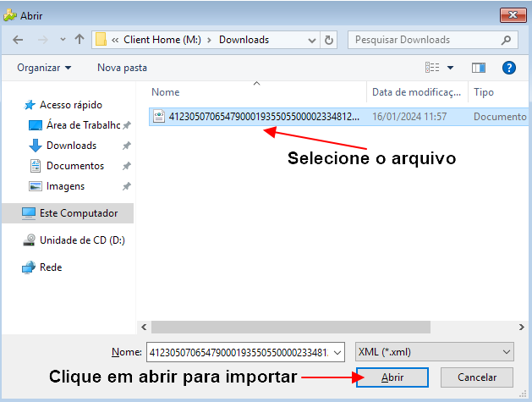Viewport: 532px width, 402px height.
Task: Click the Imagens picture icon
Action: (36, 186)
